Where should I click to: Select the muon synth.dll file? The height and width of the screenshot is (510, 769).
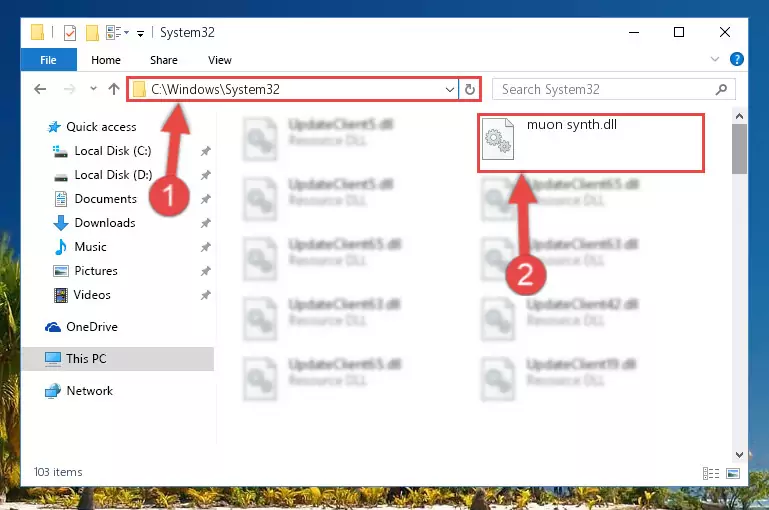pos(591,143)
